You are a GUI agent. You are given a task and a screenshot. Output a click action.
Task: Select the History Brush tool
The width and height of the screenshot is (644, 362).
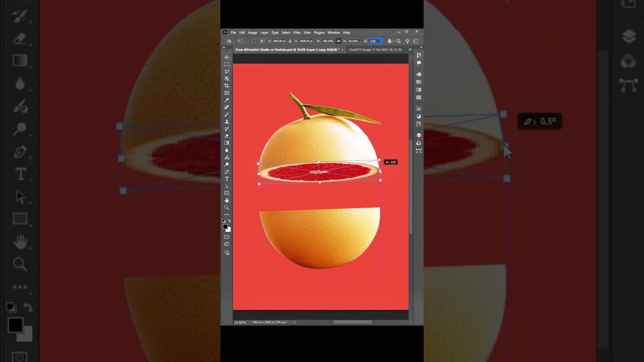click(226, 129)
